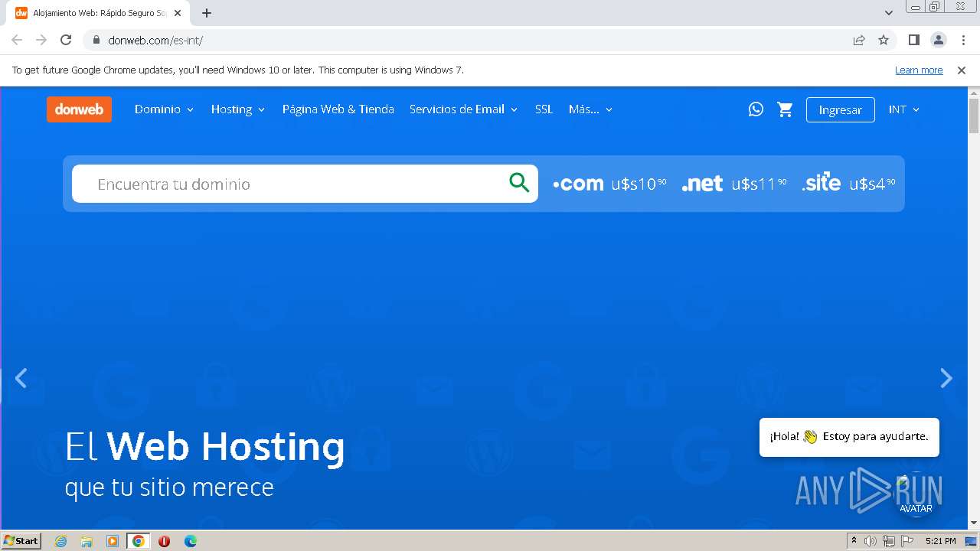The height and width of the screenshot is (551, 980).
Task: Select .site domain price
Action: [849, 184]
